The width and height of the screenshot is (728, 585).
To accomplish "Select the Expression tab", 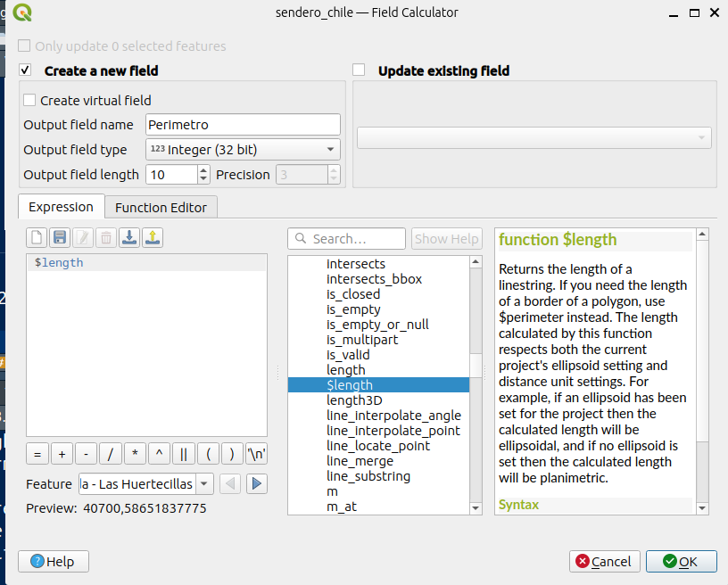I will click(61, 207).
